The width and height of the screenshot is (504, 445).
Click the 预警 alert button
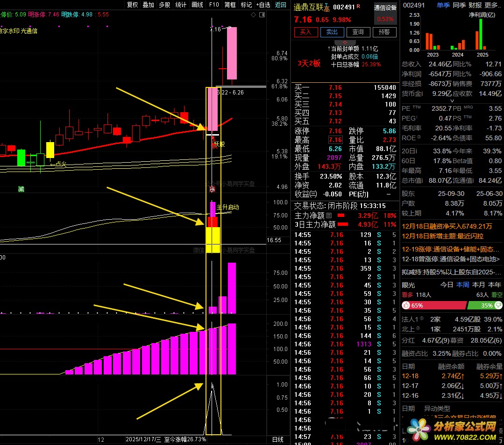click(384, 32)
